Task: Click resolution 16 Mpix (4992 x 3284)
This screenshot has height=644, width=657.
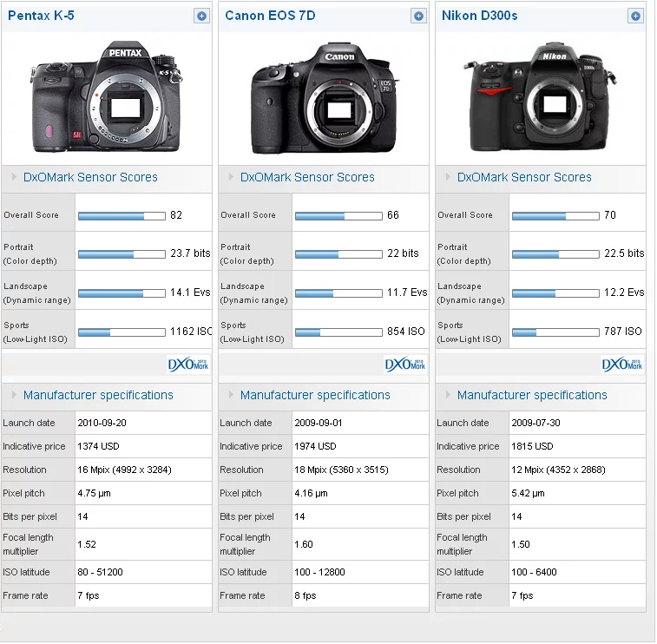Action: click(124, 470)
